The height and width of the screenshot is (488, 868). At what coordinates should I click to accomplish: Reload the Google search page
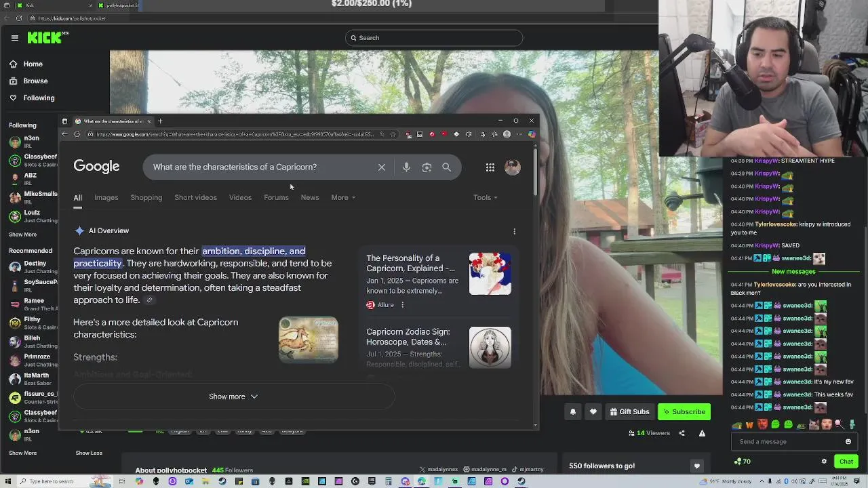[x=77, y=134]
